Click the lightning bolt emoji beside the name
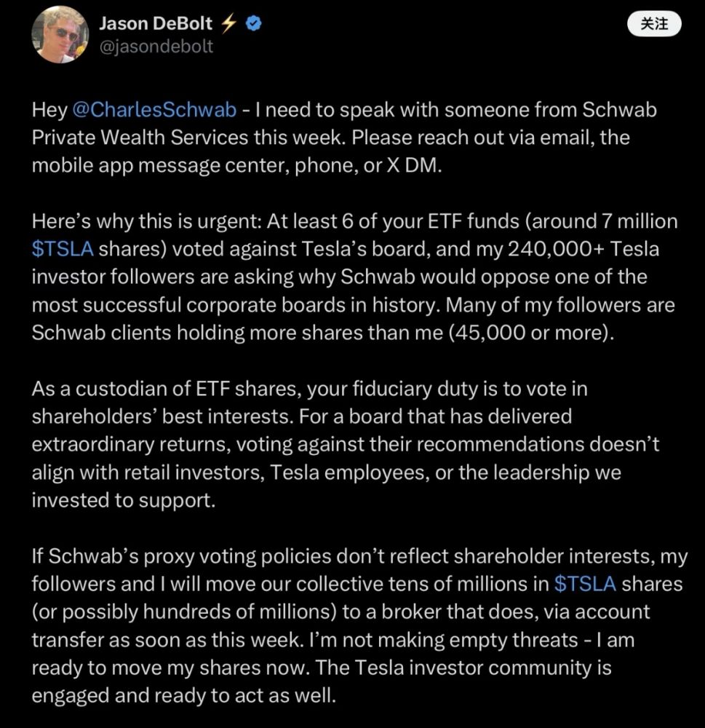The height and width of the screenshot is (728, 705). 229,23
